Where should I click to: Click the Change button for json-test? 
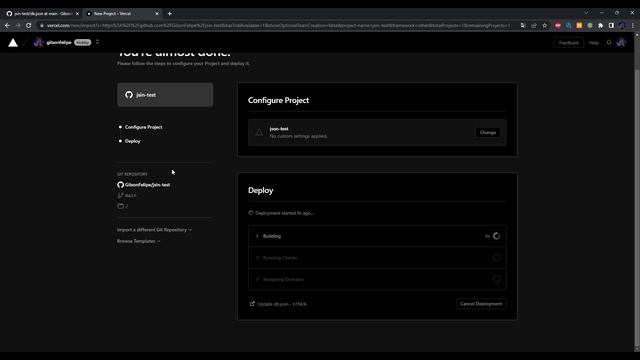click(488, 132)
